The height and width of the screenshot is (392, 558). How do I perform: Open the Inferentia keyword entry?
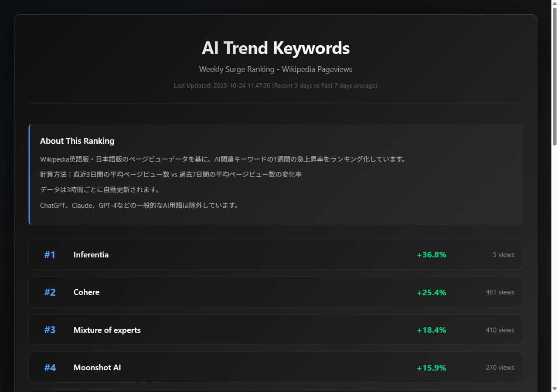91,254
